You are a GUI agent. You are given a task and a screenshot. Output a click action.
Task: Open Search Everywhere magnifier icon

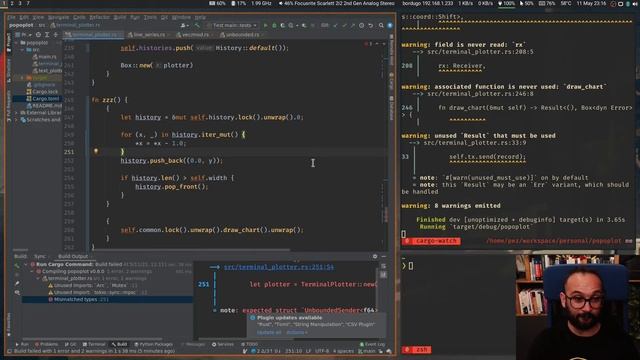[381, 25]
